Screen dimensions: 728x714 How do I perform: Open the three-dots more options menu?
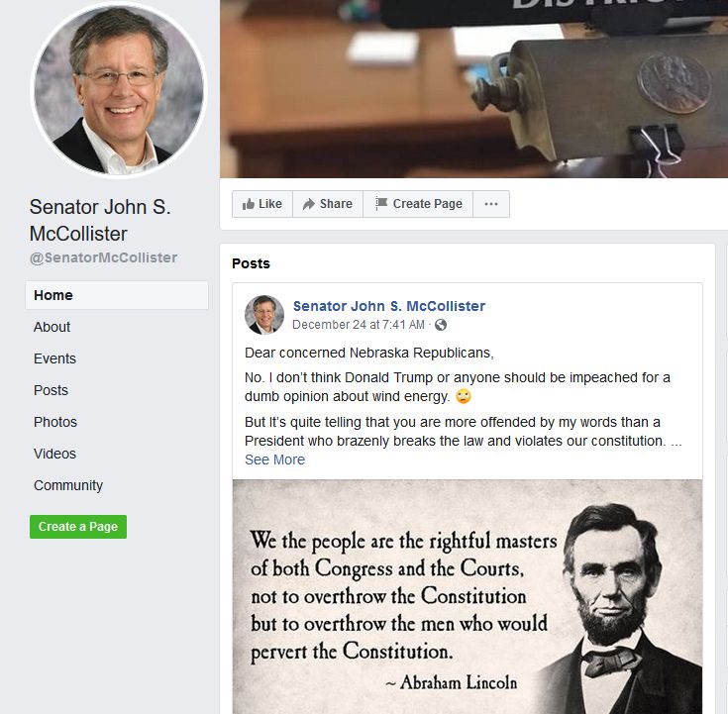(x=490, y=204)
